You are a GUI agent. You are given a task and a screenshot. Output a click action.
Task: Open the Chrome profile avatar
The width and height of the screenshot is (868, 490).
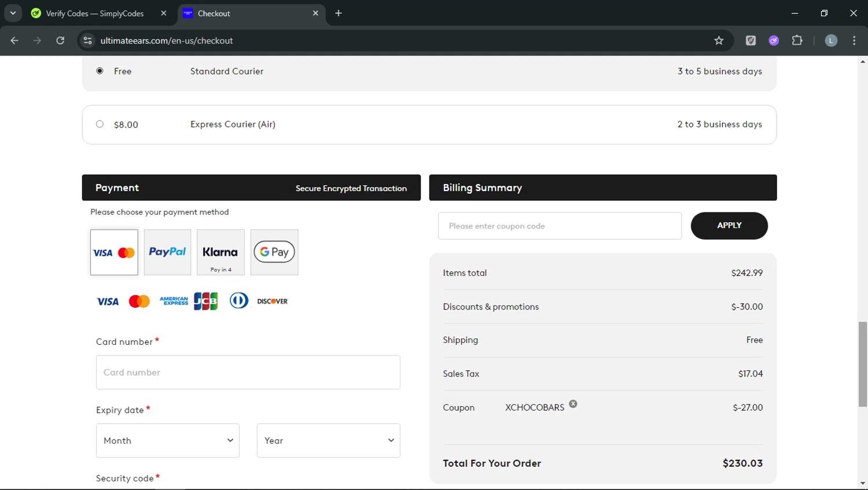coord(831,40)
